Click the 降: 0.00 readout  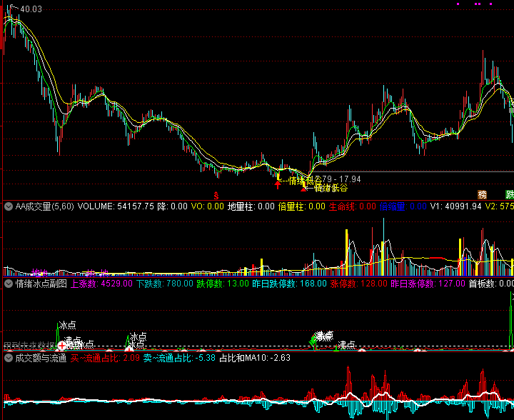(x=173, y=206)
